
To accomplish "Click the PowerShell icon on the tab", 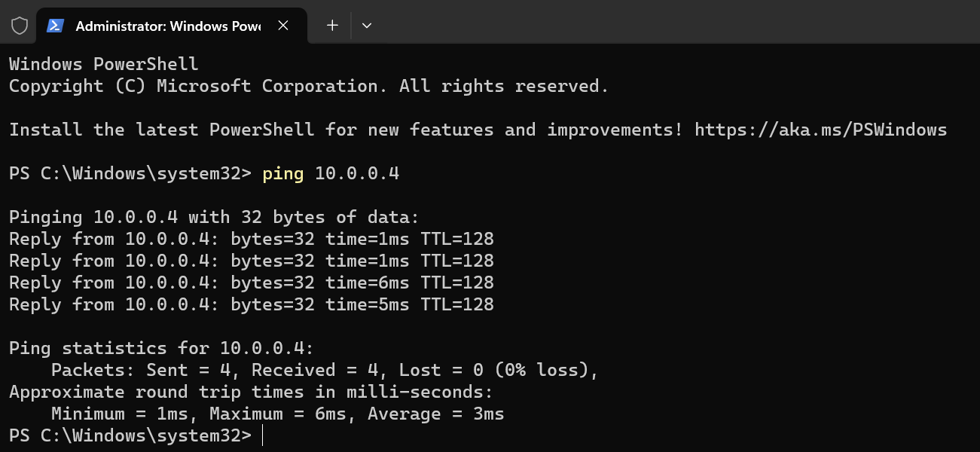I will pyautogui.click(x=55, y=26).
